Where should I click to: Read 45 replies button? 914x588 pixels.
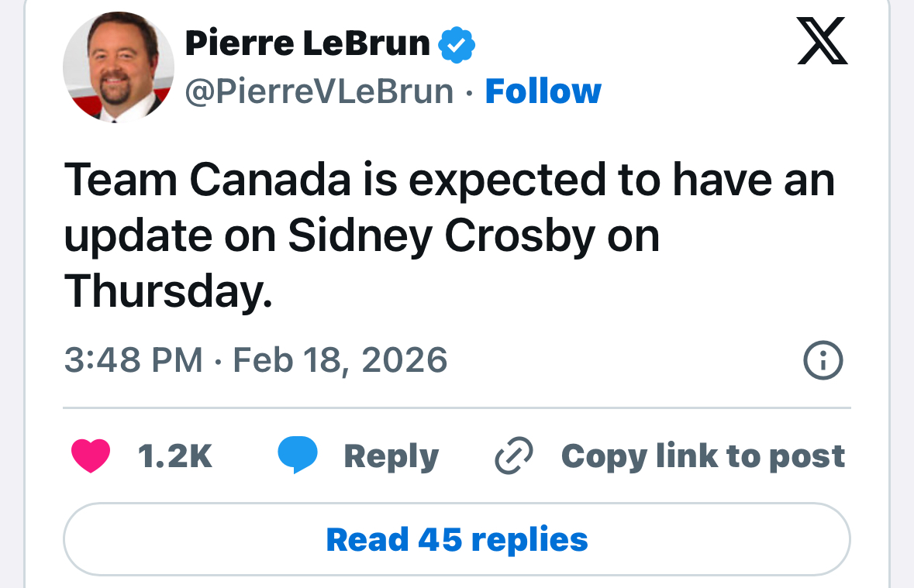click(457, 539)
